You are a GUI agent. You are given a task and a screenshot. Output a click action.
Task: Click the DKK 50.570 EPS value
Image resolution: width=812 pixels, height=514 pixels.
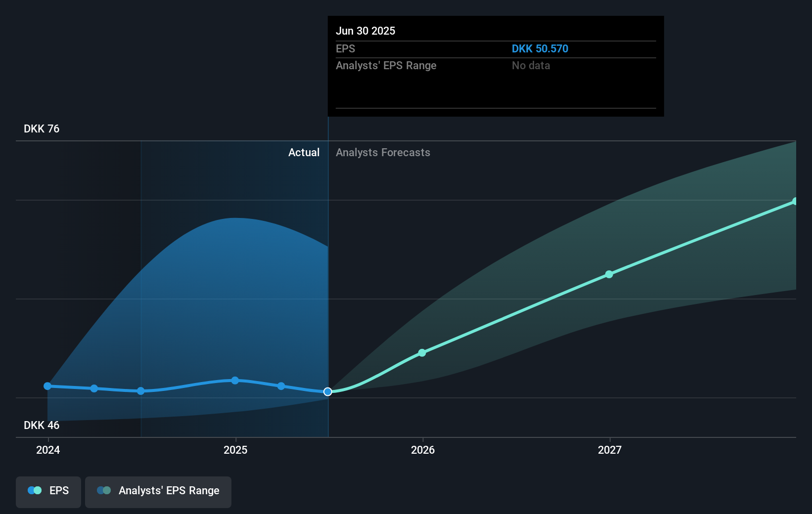coord(540,48)
